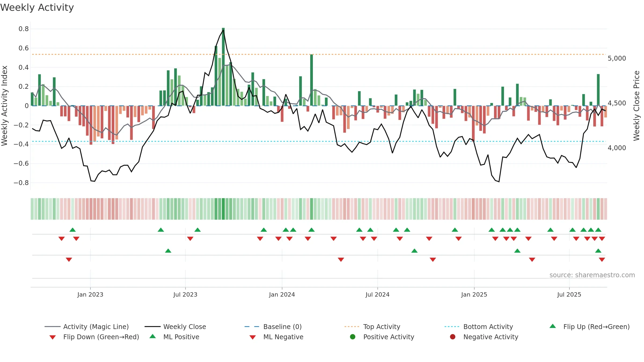The height and width of the screenshot is (362, 644).
Task: Click the Jul 2023 axis label
Action: 185,294
